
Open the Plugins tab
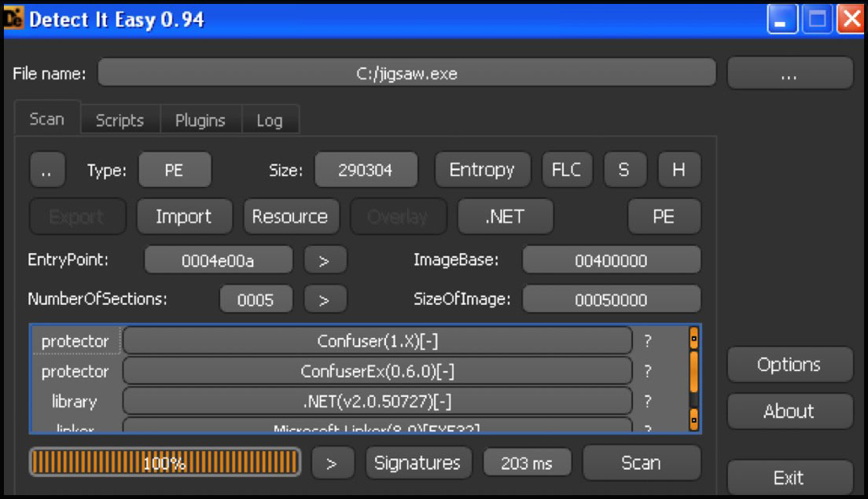point(200,120)
